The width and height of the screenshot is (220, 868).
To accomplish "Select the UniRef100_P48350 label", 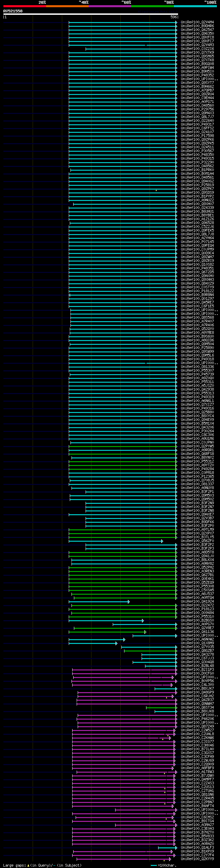I will click(x=197, y=155).
